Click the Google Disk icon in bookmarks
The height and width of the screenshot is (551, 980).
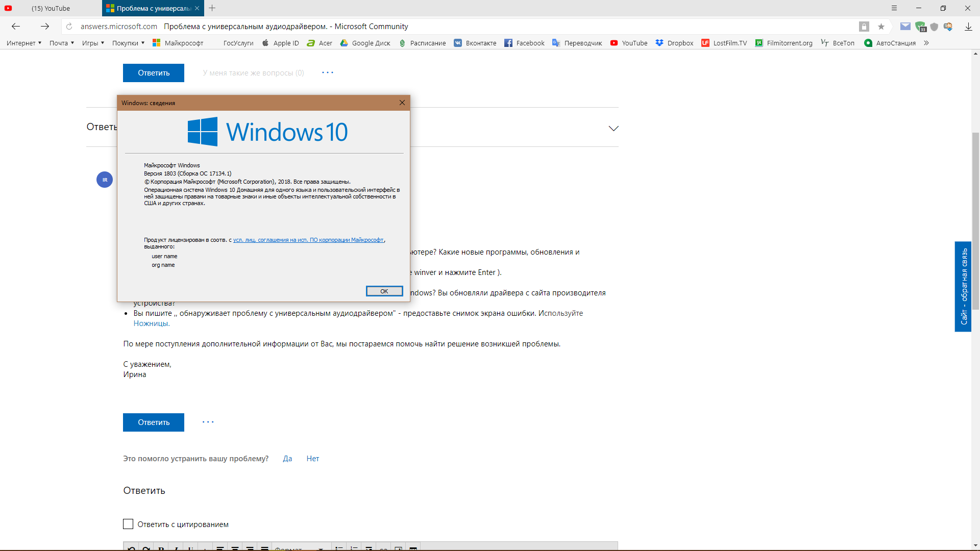344,42
